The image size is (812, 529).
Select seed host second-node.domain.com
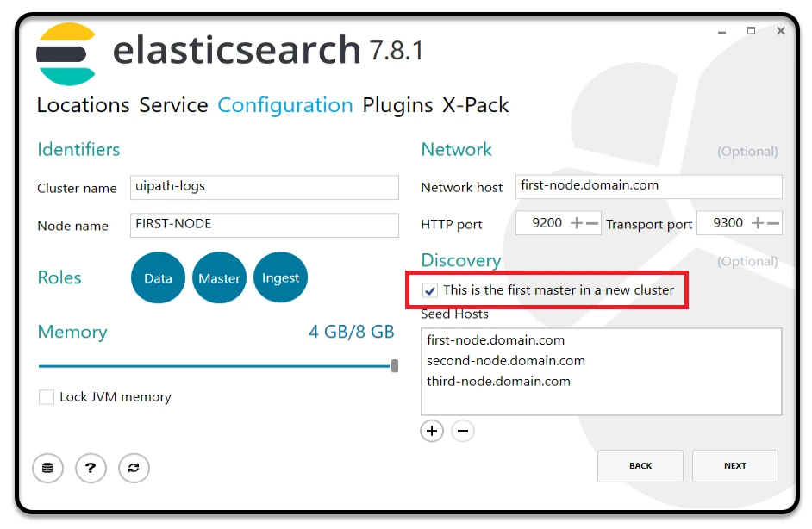click(506, 361)
